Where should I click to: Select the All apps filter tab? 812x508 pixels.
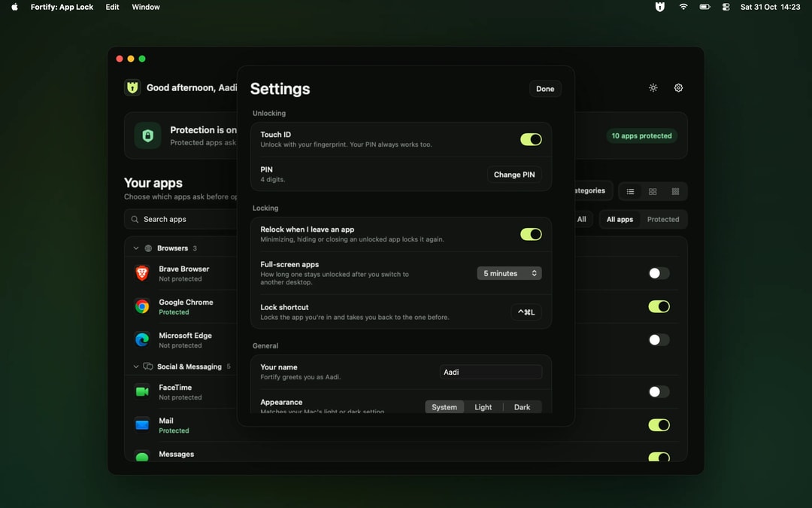click(620, 219)
